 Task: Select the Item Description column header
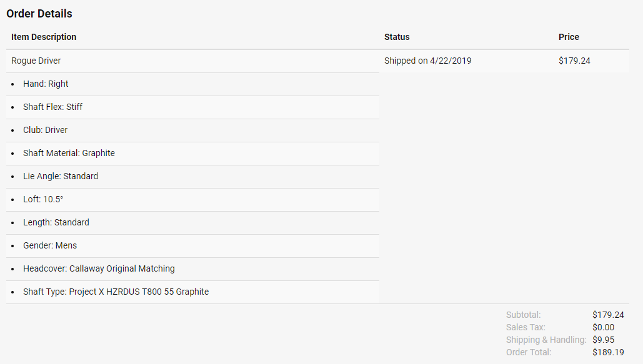[x=44, y=37]
